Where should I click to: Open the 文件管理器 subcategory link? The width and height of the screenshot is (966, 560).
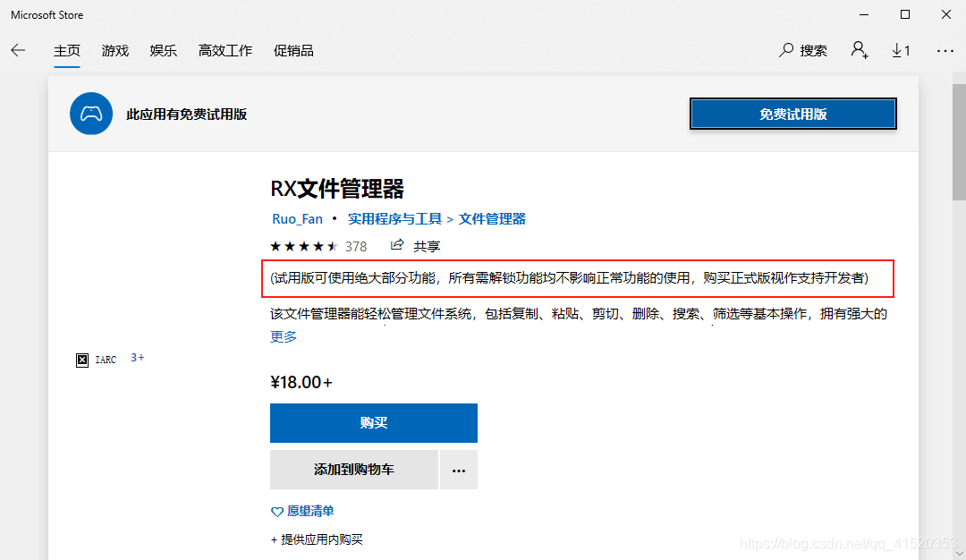pos(492,218)
